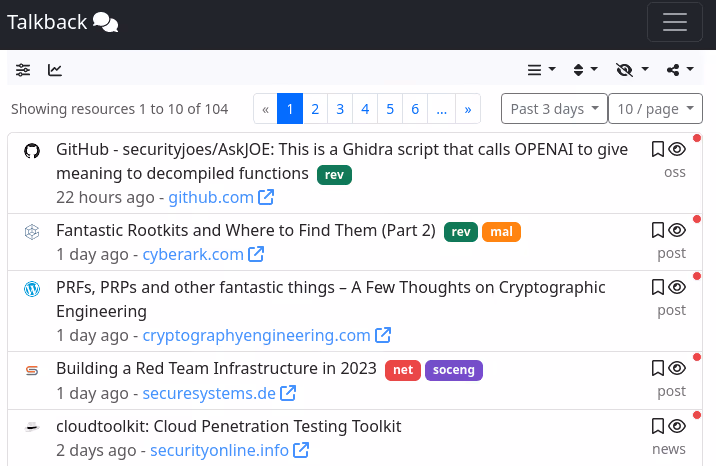Viewport: 716px width, 466px height.
Task: Expand the hidden-eye visibility dropdown
Action: pos(632,70)
